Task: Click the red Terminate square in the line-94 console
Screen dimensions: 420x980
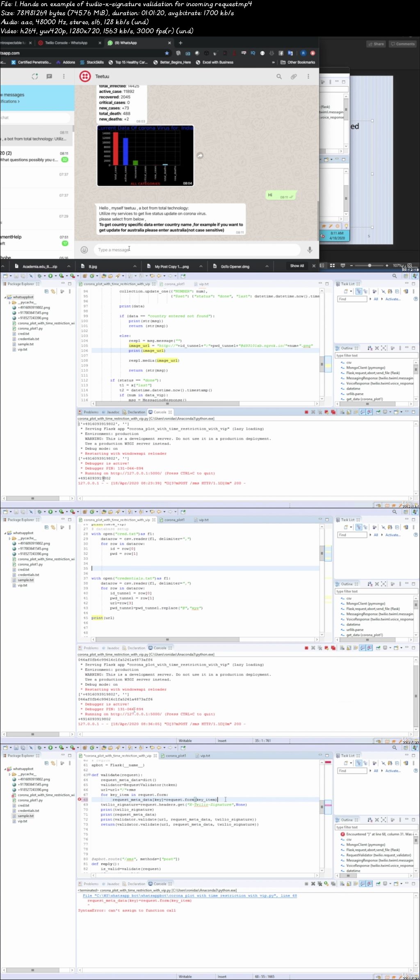Action: point(306,412)
